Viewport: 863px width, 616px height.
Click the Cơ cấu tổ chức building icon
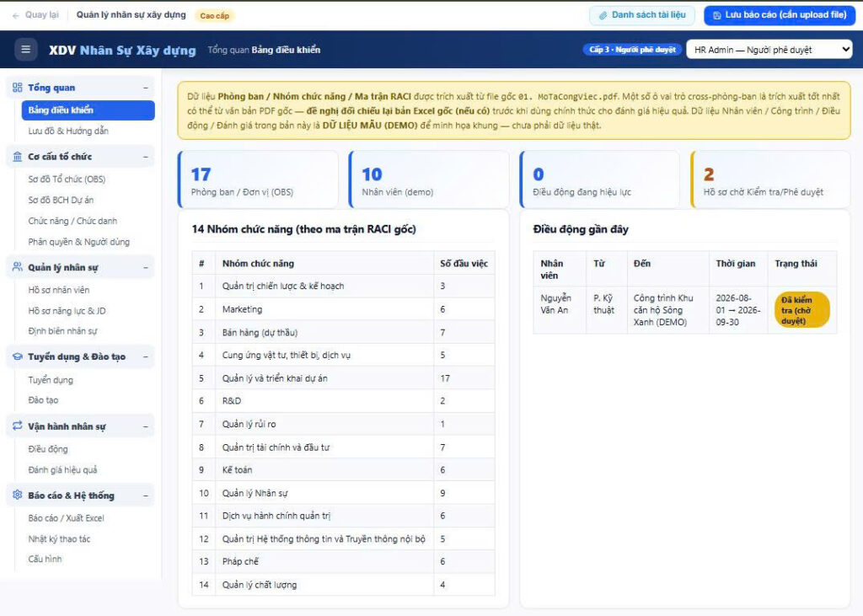tap(18, 157)
